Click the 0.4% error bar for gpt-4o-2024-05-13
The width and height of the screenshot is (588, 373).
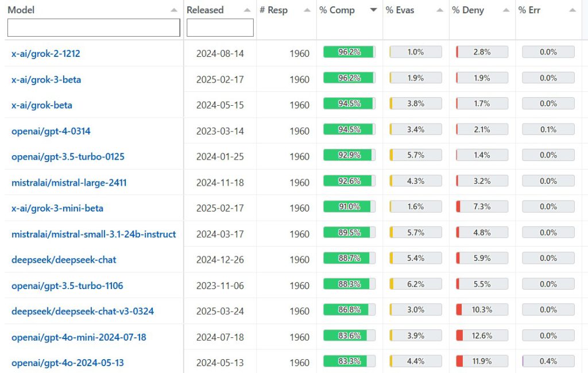[548, 362]
